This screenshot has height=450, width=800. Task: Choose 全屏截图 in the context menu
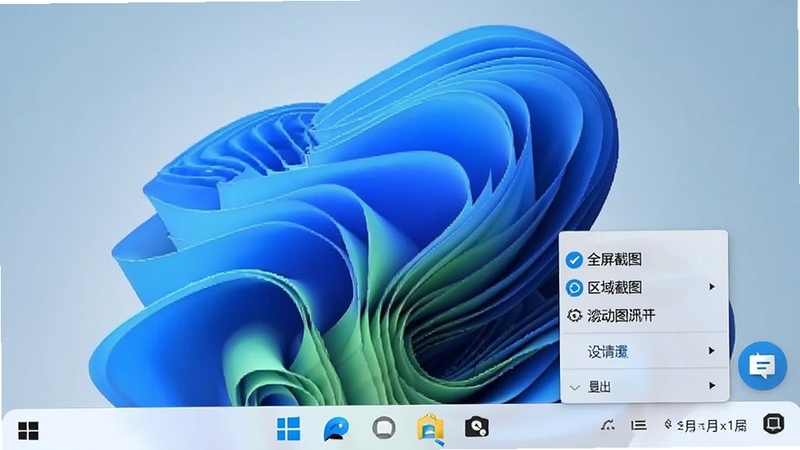644,260
